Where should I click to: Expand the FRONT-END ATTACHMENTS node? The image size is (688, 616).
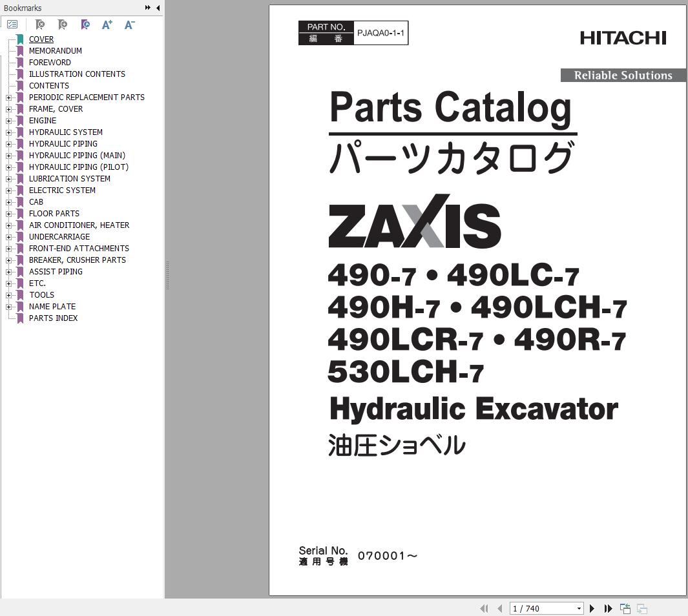click(8, 249)
